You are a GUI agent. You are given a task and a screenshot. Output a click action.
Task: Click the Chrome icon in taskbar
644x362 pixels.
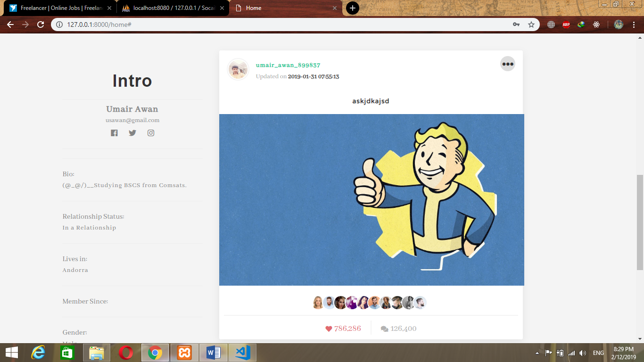[155, 352]
